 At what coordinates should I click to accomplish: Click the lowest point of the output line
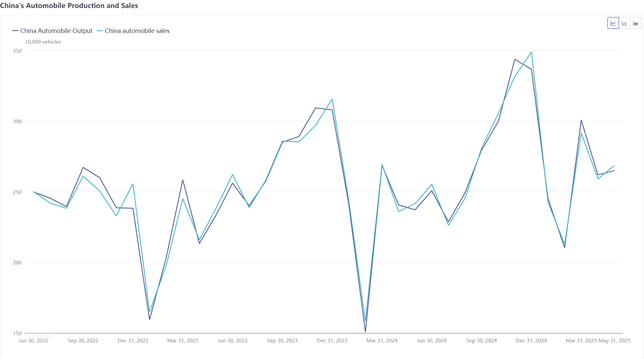click(365, 332)
